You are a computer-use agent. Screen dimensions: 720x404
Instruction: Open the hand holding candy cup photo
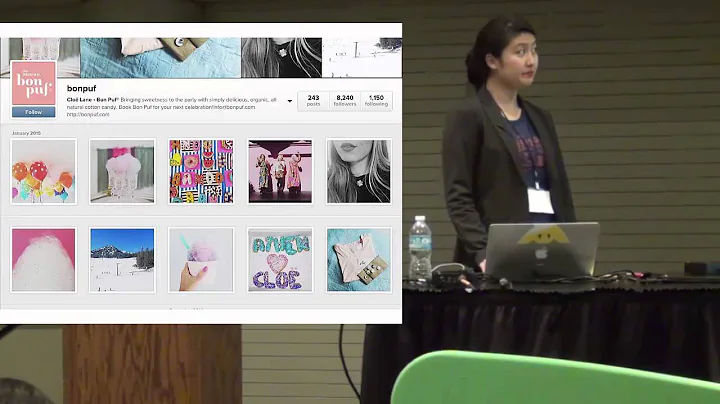(201, 260)
